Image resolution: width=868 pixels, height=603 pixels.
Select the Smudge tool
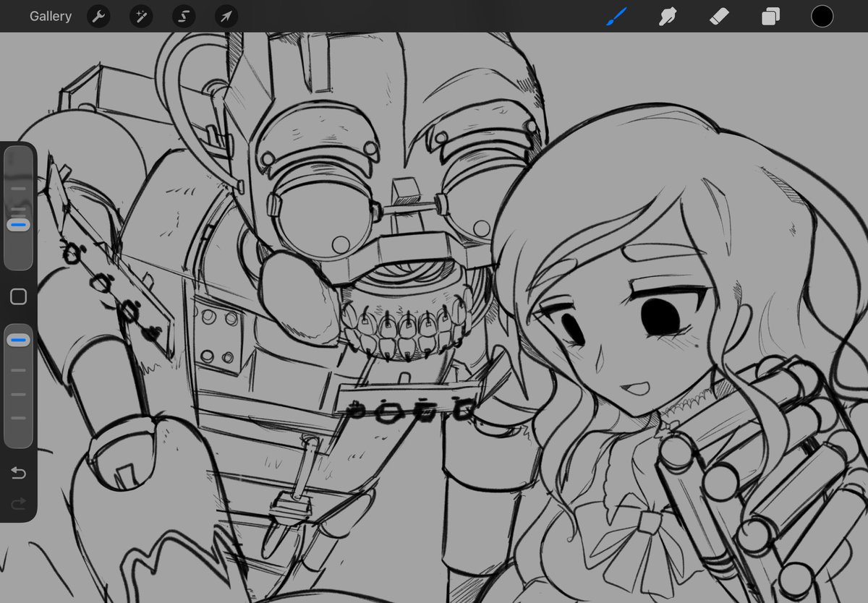(668, 16)
